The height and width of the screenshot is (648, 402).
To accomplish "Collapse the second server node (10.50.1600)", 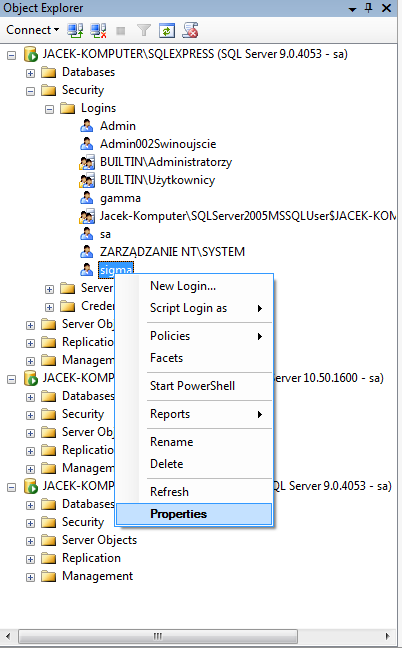I will click(x=12, y=379).
